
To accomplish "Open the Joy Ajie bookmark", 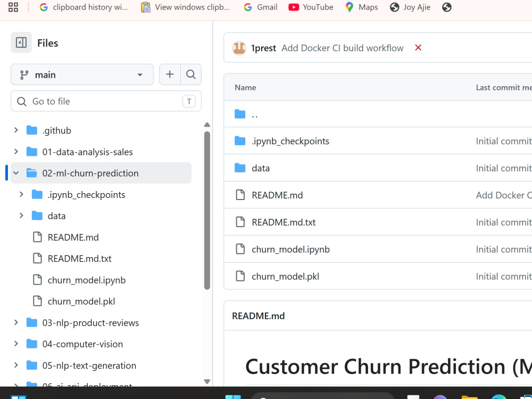I will click(x=410, y=7).
